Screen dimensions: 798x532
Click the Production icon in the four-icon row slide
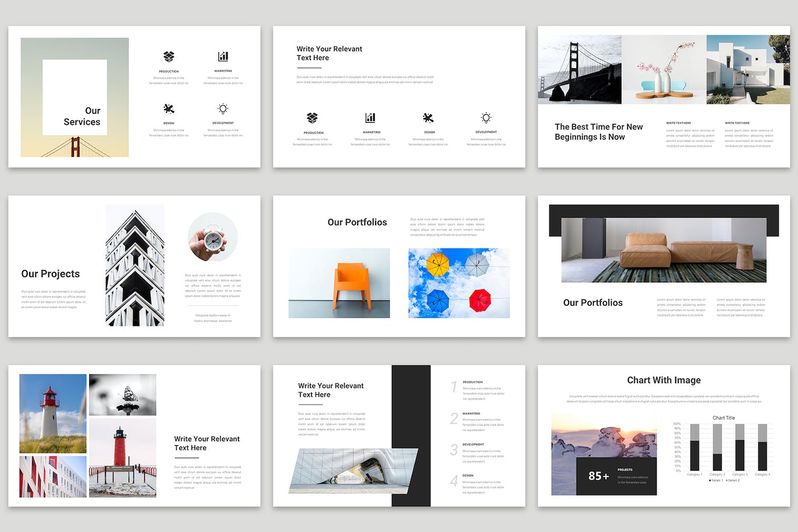(312, 118)
